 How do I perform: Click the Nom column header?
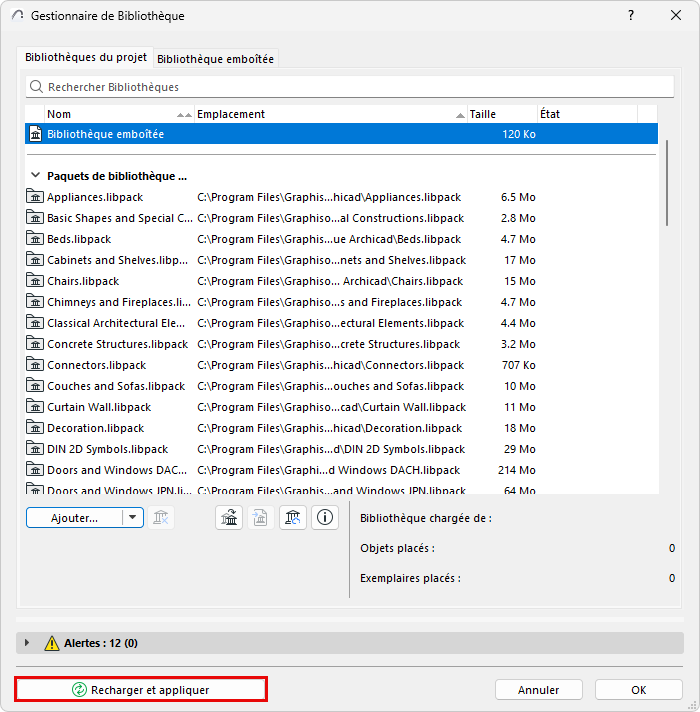(x=120, y=114)
